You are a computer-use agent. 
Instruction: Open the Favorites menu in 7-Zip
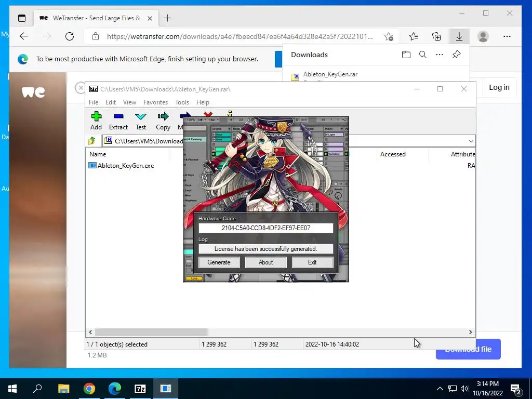155,102
